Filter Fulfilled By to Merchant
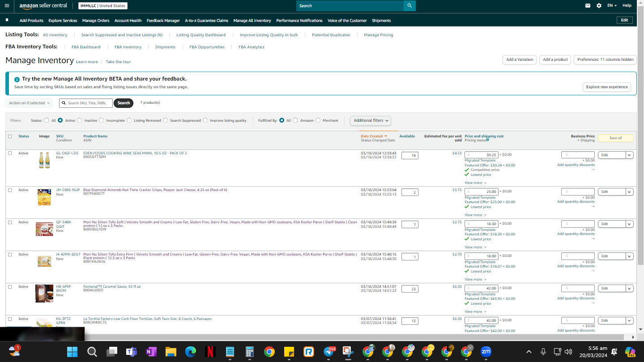The image size is (644, 362). pyautogui.click(x=318, y=120)
